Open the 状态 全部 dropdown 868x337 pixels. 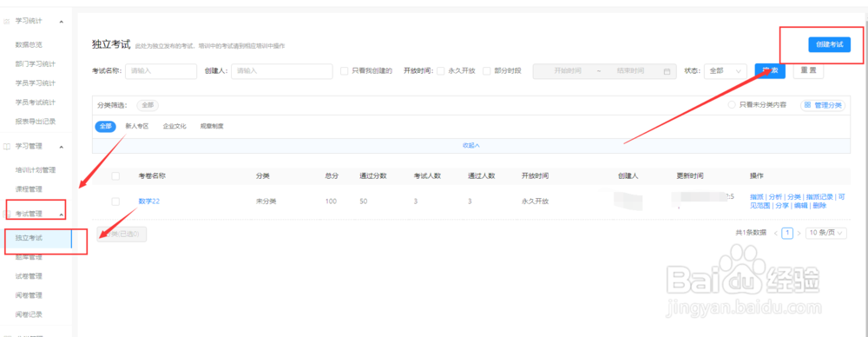725,71
